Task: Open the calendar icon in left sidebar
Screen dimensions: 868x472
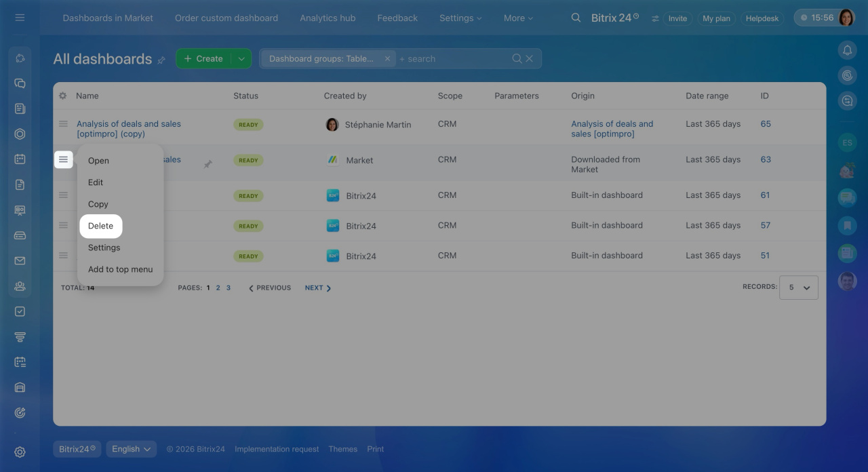Action: 20,159
